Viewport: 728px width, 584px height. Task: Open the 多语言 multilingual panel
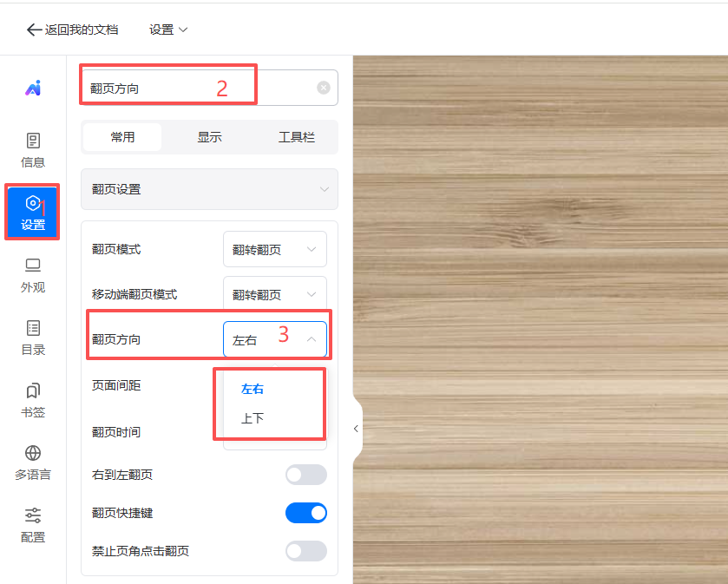[33, 462]
